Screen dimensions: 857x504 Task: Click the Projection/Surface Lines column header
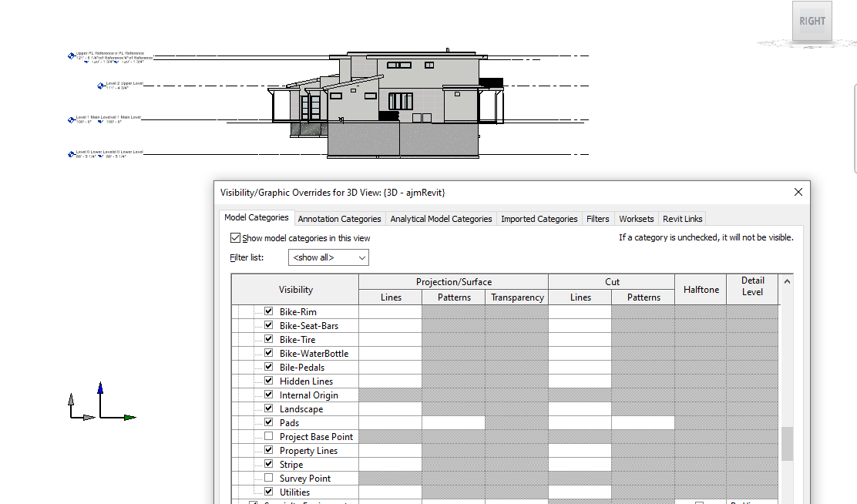(391, 297)
